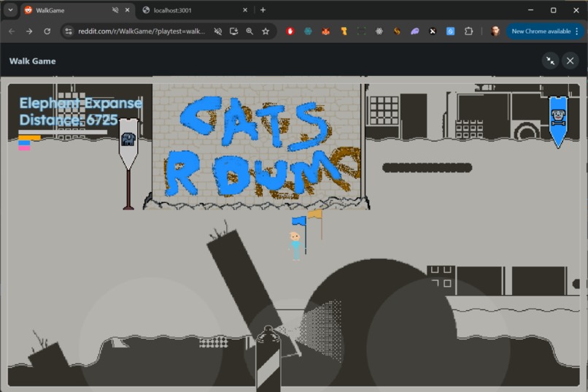This screenshot has height=392, width=588.
Task: Click the blue flag beside the player
Action: click(x=301, y=235)
